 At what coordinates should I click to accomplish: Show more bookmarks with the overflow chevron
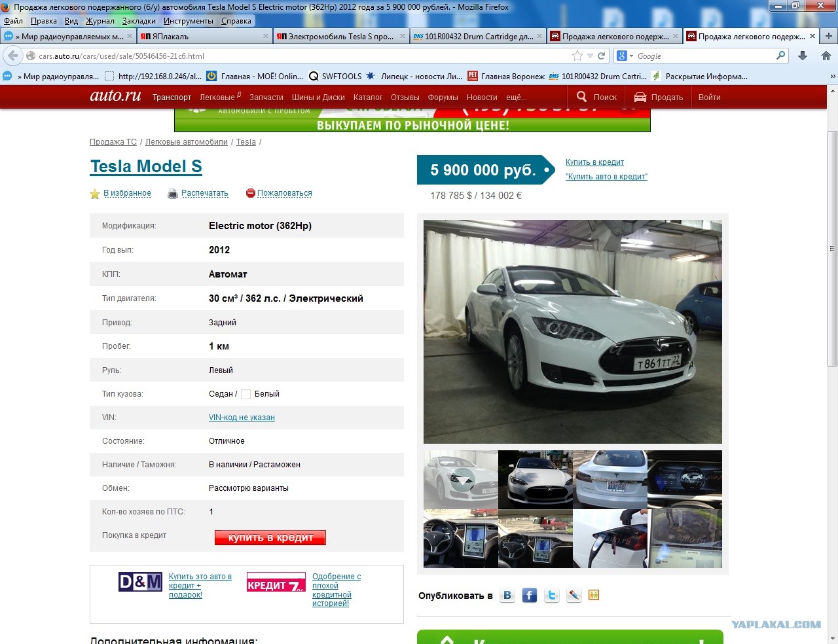(833, 77)
